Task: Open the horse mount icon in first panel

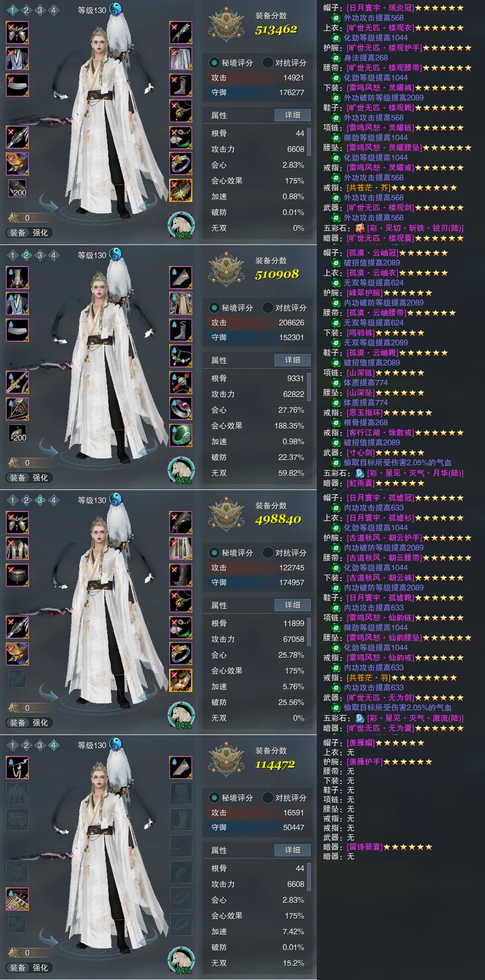Action: click(x=181, y=226)
